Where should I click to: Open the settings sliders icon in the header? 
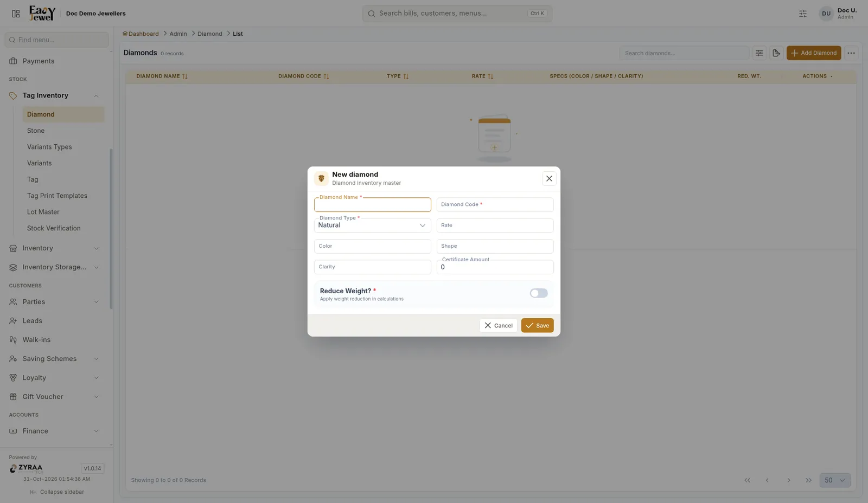click(x=803, y=14)
